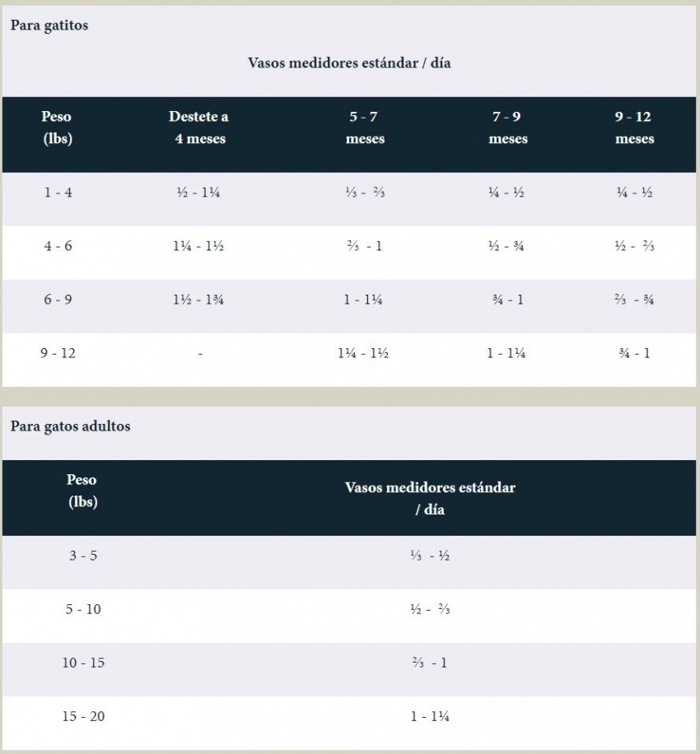This screenshot has height=754, width=700.
Task: Select the 'Destete a 4 meses' column header
Action: (x=199, y=128)
